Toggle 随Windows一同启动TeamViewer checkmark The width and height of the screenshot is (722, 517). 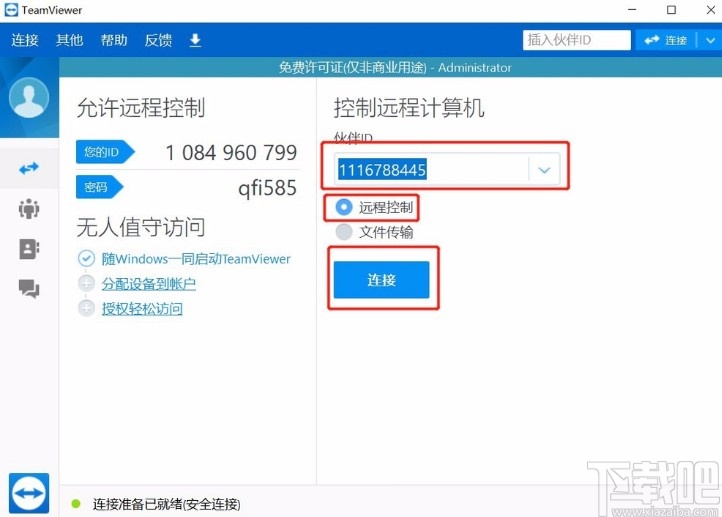(x=86, y=258)
